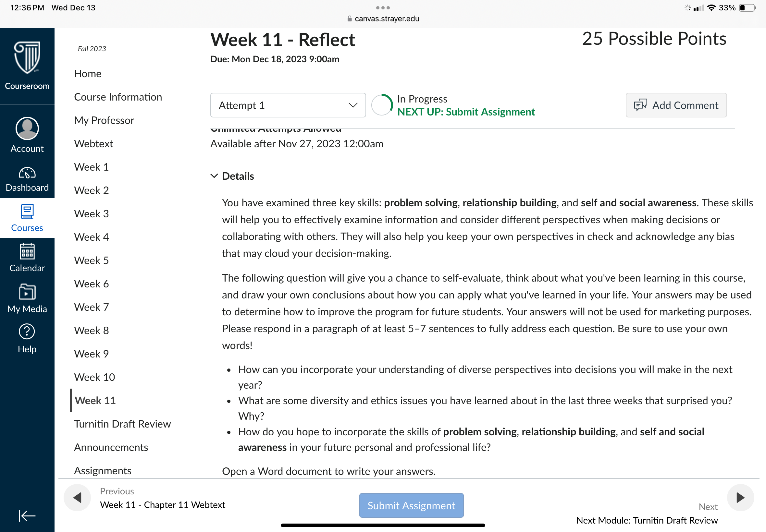Screen dimensions: 766x532
Task: Click the Submit Assignment button
Action: (411, 505)
